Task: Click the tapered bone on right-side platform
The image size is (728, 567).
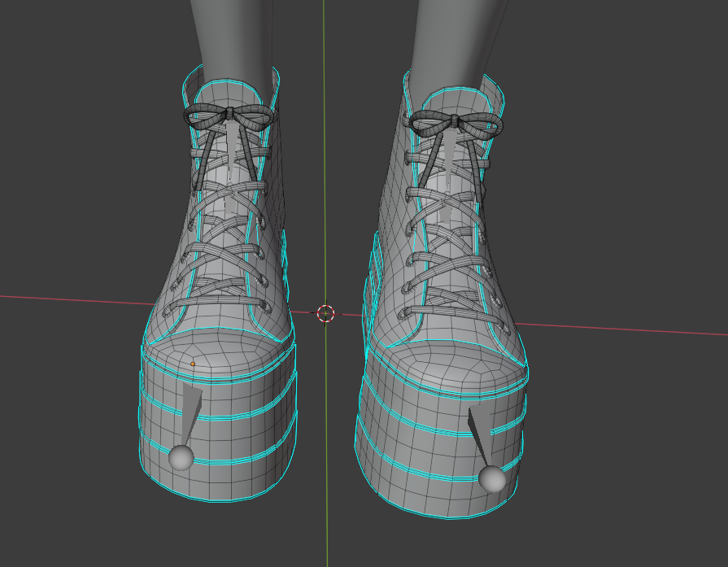Action: tap(479, 434)
